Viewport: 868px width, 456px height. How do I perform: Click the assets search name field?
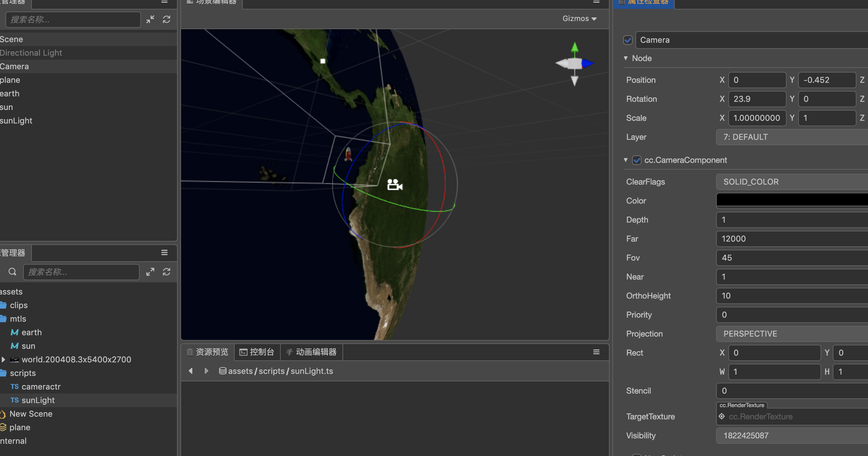coord(81,272)
